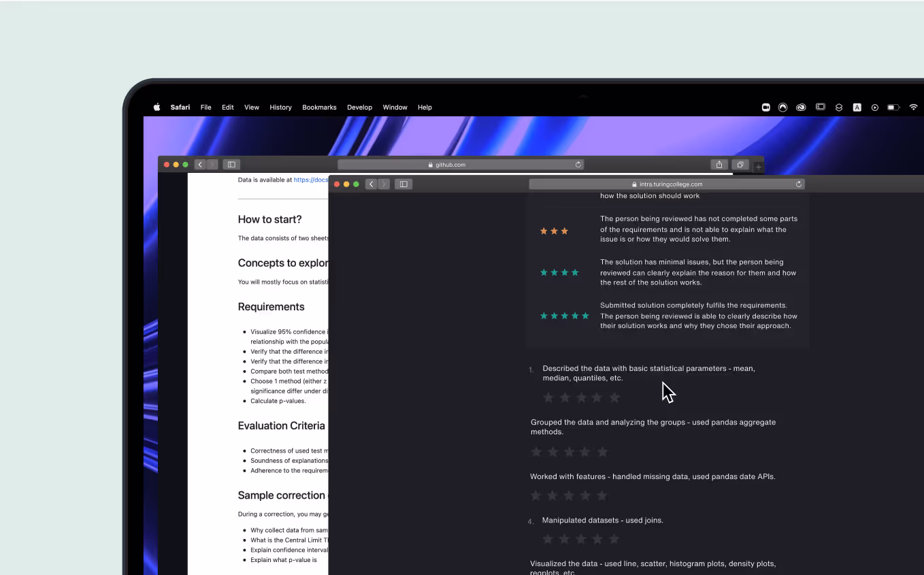Go back in the turingcollege window

coord(371,184)
